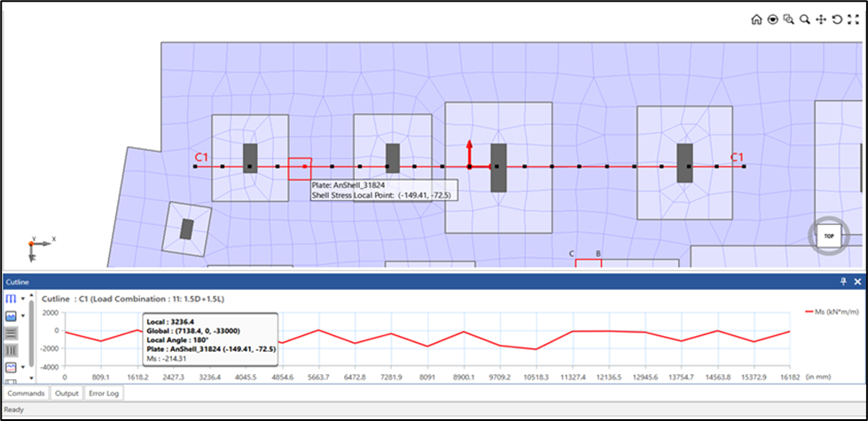868x421 pixels.
Task: Click the filled chart style icon
Action: 11,316
